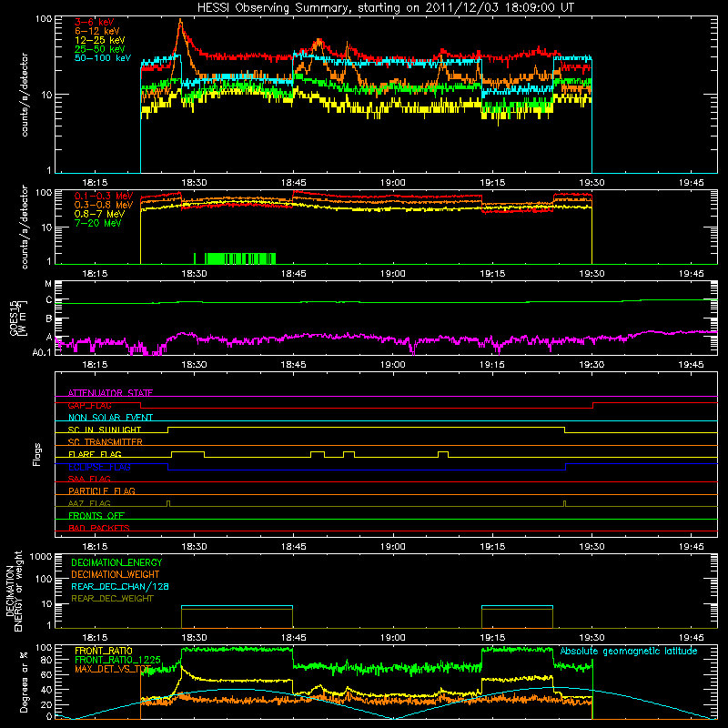
Task: Click the REAR_DEC_WEIGHT legend entry
Action: [112, 599]
